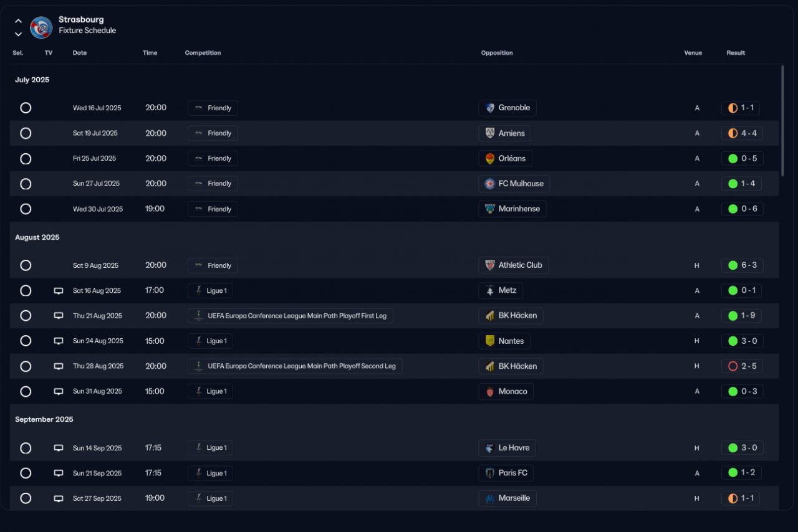Open the Friendly competition for Amiens match
Image resolution: width=798 pixels, height=532 pixels.
(x=213, y=133)
